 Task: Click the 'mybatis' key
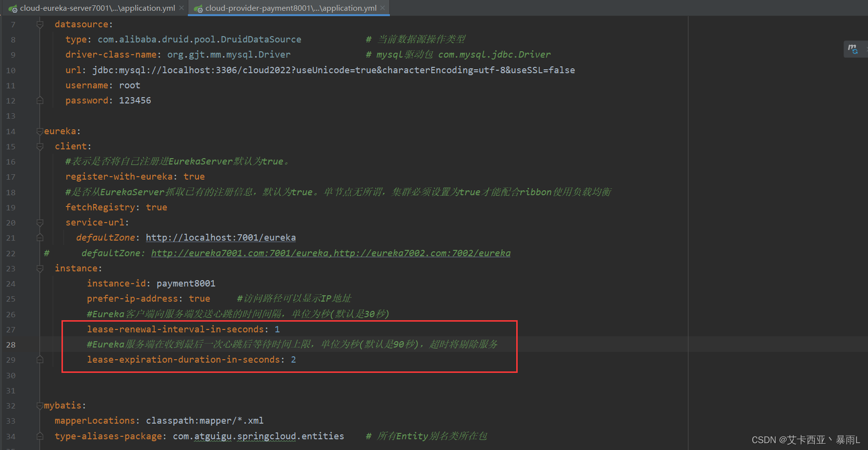(x=62, y=406)
